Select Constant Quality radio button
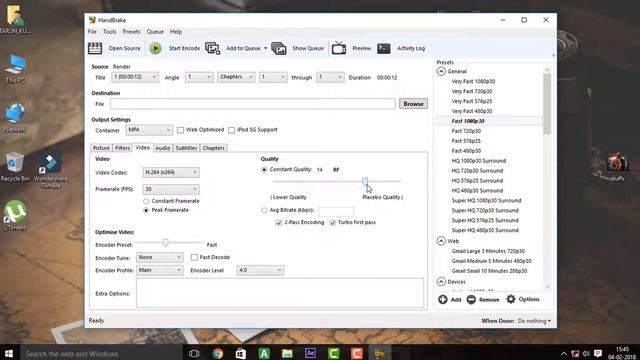Image resolution: width=640 pixels, height=360 pixels. pyautogui.click(x=264, y=169)
